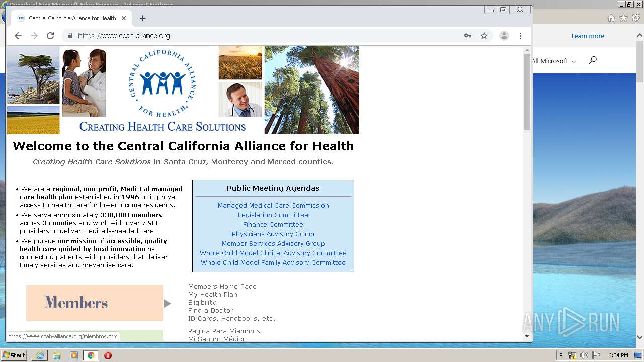Open the Windows Start menu
Screen dimensions: 644x362
(14, 355)
